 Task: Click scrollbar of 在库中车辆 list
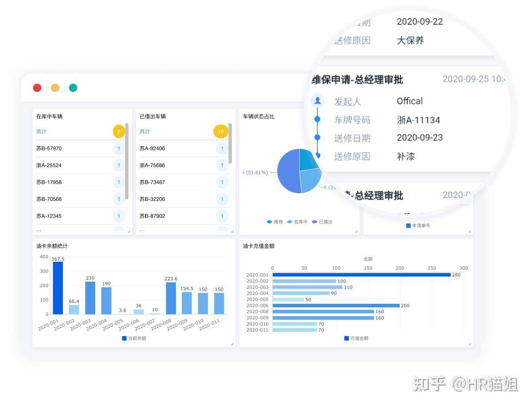[127, 161]
